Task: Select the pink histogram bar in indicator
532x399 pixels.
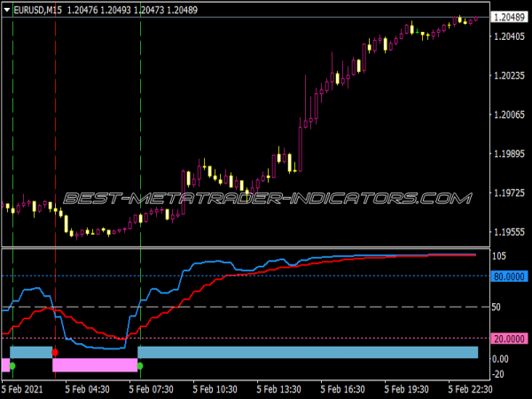Action: point(95,364)
